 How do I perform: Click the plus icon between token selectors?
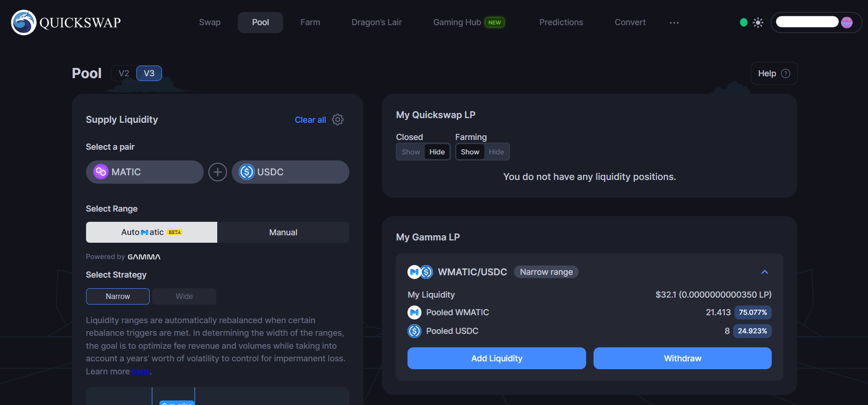[x=217, y=172]
